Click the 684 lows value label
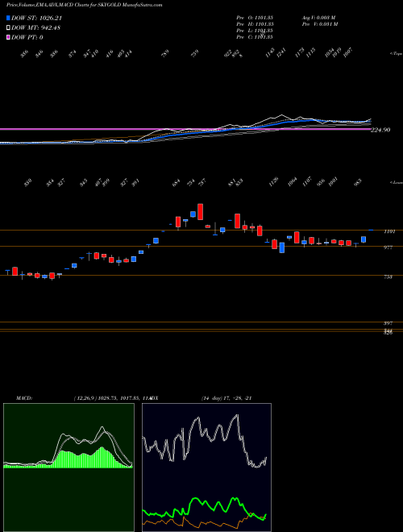 176,183
